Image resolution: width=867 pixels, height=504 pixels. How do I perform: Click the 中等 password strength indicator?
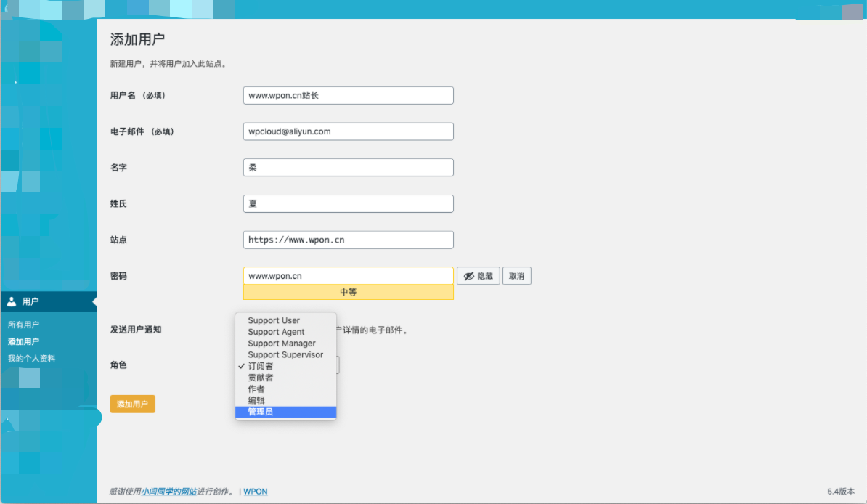pyautogui.click(x=349, y=292)
